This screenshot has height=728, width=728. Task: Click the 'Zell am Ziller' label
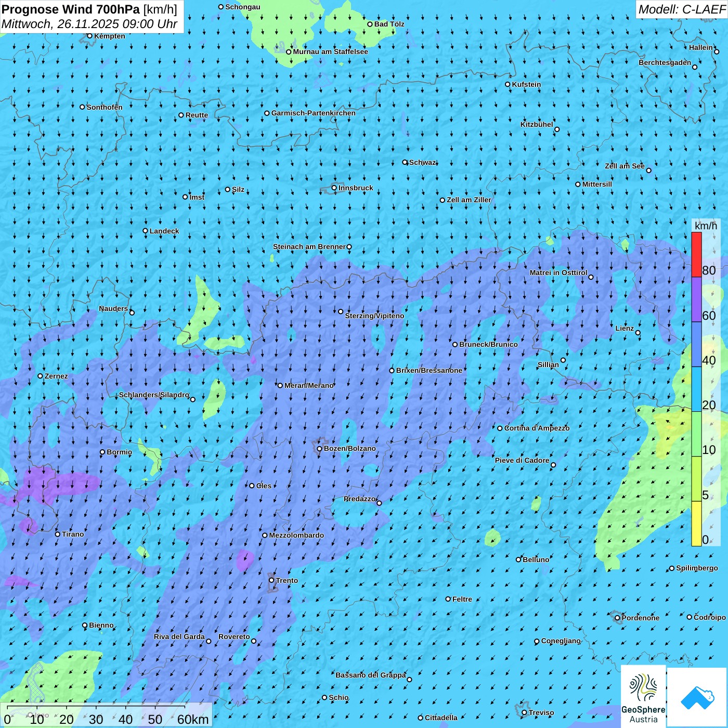pos(469,200)
